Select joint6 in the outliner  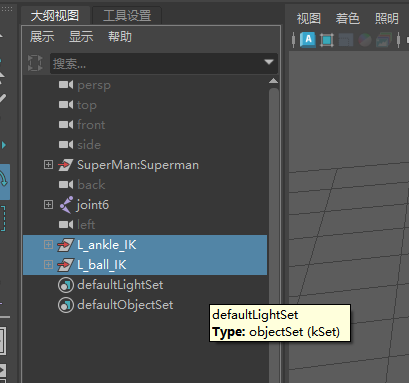145,205
